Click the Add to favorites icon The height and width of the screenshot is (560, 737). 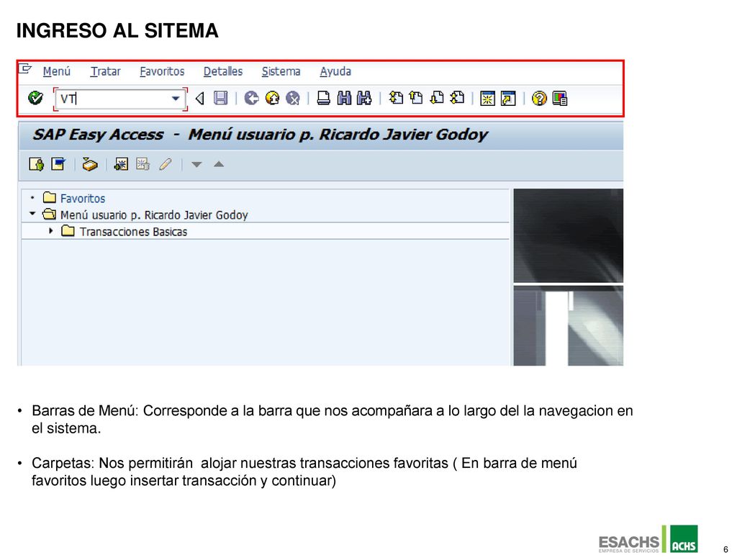pyautogui.click(x=121, y=165)
